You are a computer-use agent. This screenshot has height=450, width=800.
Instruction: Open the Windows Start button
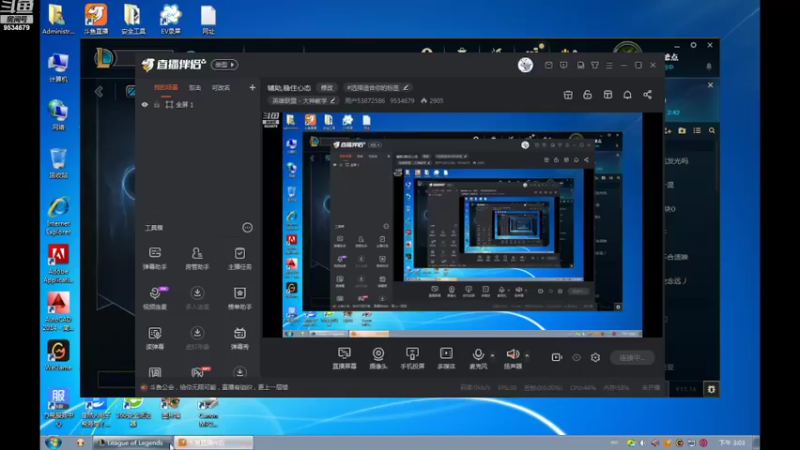point(53,442)
